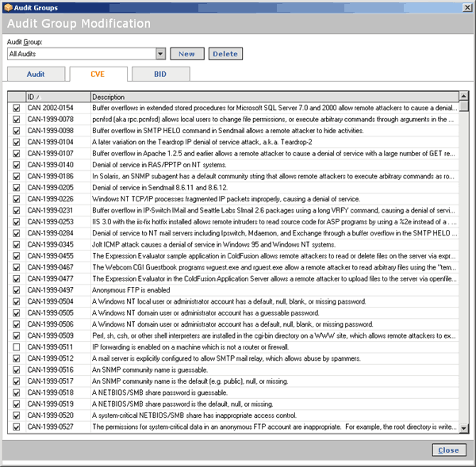Switch to the BID tab
Image resolution: width=476 pixels, height=467 pixels.
159,74
